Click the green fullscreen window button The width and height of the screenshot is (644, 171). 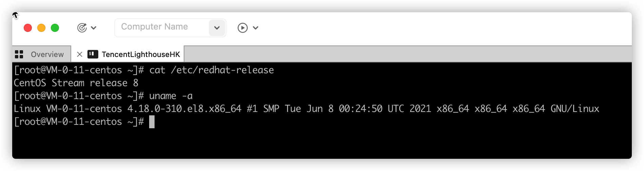[x=55, y=28]
